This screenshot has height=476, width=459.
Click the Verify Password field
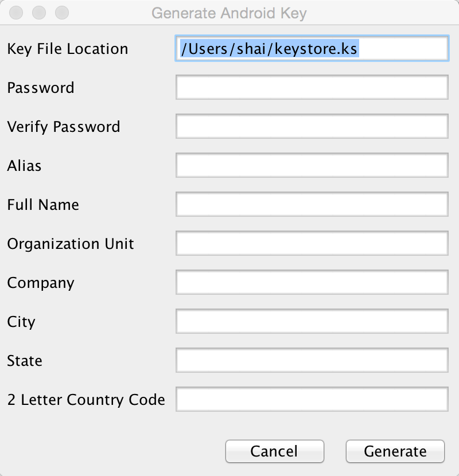coord(312,126)
